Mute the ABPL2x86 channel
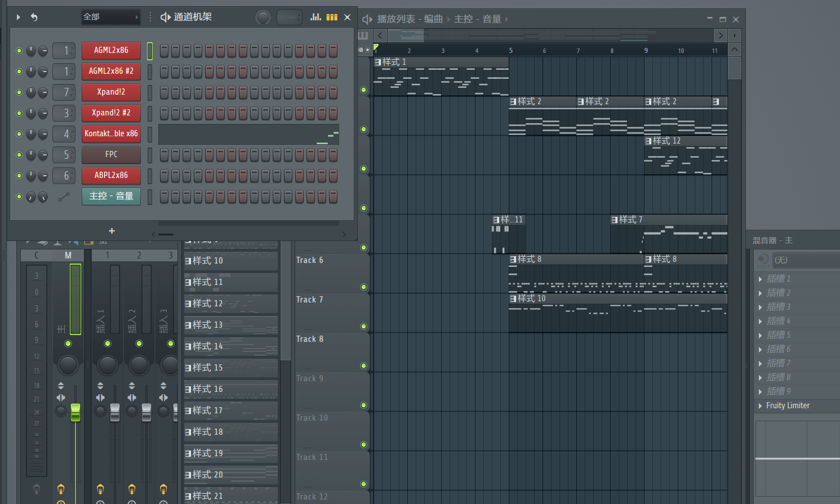The image size is (840, 504). 19,176
